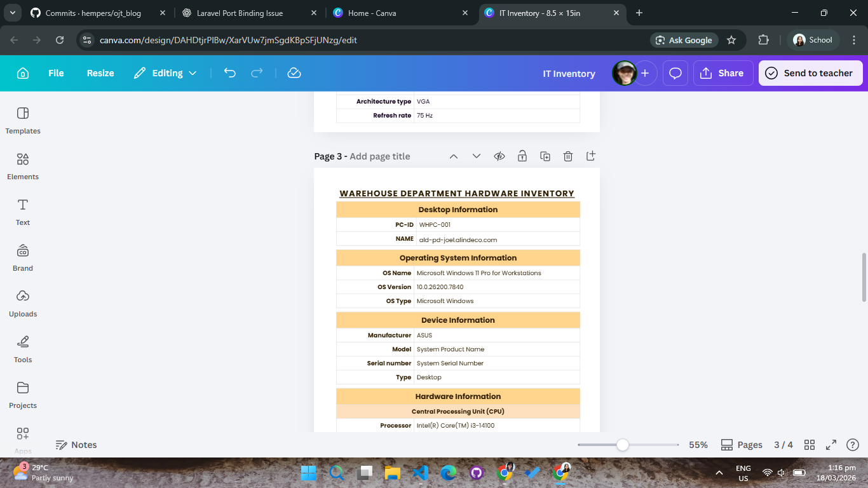Open the File menu
This screenshot has height=488, width=868.
[x=56, y=73]
